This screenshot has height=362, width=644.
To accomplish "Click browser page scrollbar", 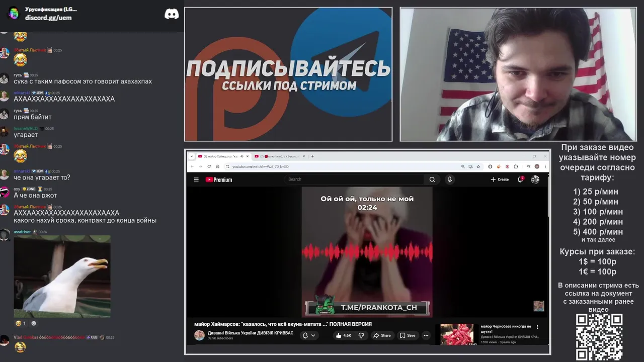I will (x=549, y=196).
